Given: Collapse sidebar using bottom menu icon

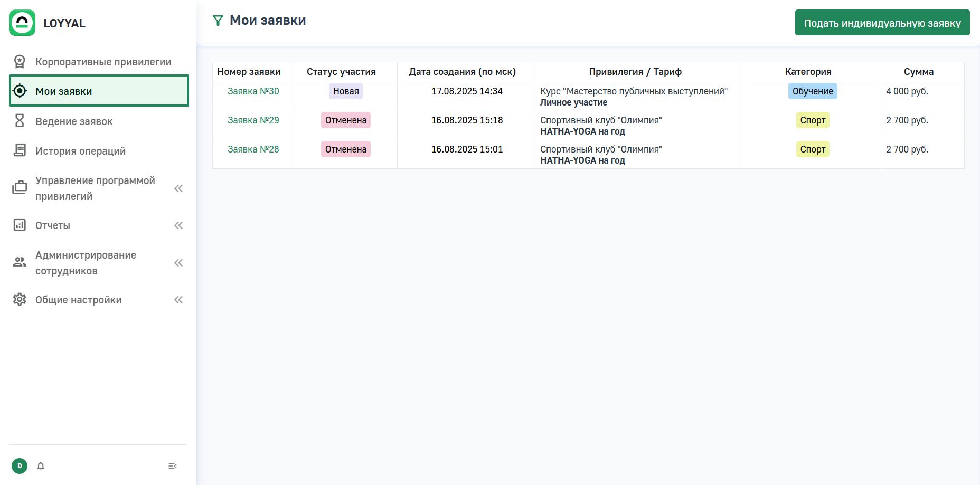Looking at the screenshot, I should click(172, 466).
